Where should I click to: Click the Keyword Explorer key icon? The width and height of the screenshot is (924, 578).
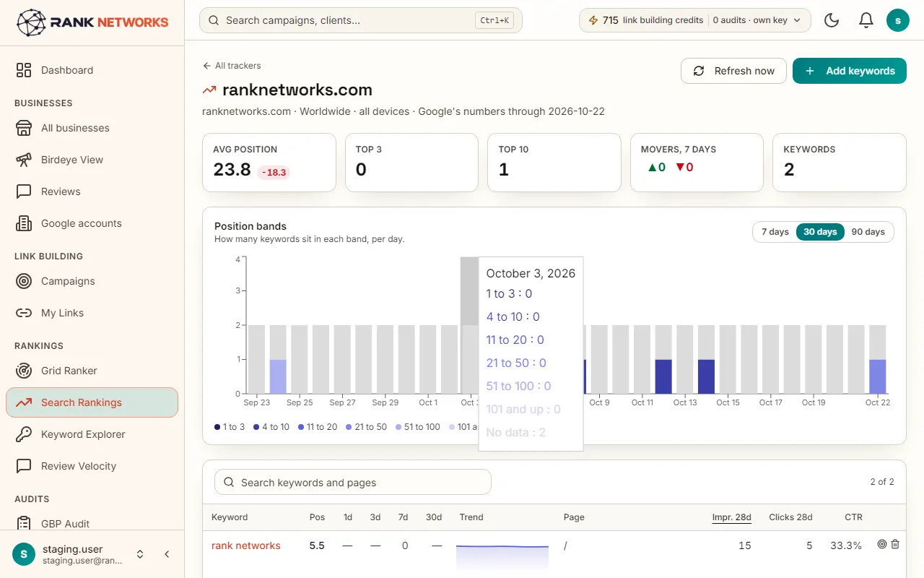pos(24,434)
